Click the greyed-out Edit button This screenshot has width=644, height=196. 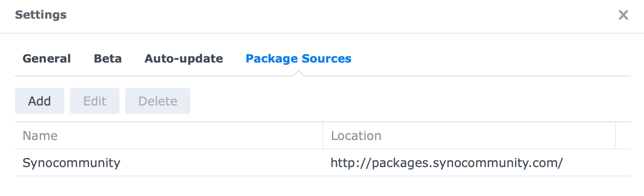point(95,101)
